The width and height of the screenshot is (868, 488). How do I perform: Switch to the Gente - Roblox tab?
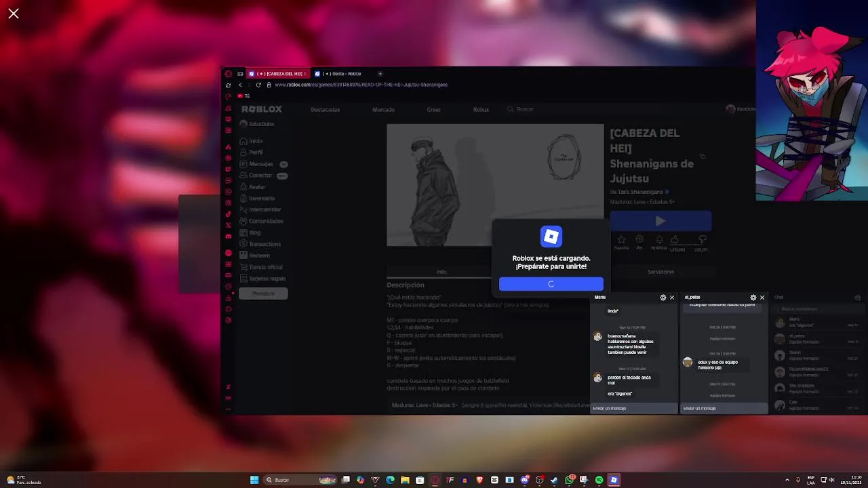341,74
